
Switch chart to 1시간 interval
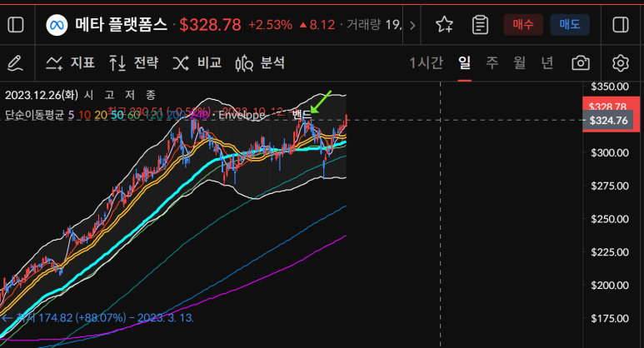427,62
